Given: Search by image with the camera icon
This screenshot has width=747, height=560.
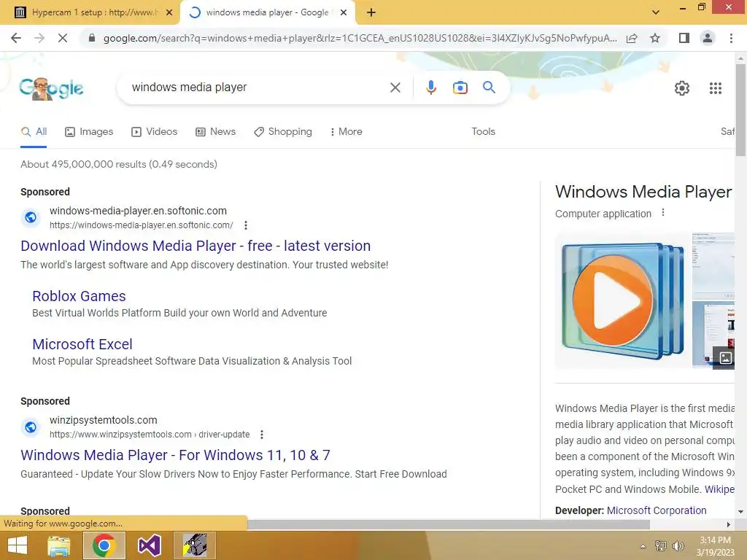Looking at the screenshot, I should click(460, 87).
